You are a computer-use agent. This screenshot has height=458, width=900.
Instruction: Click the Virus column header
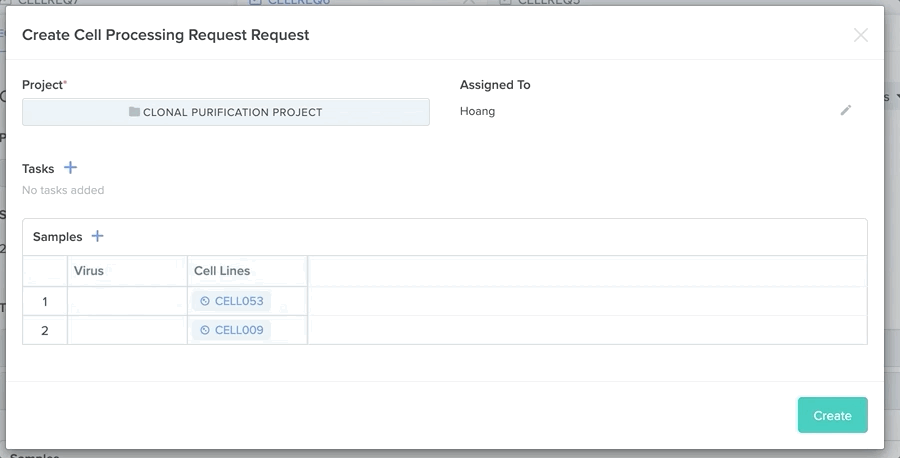click(x=127, y=271)
